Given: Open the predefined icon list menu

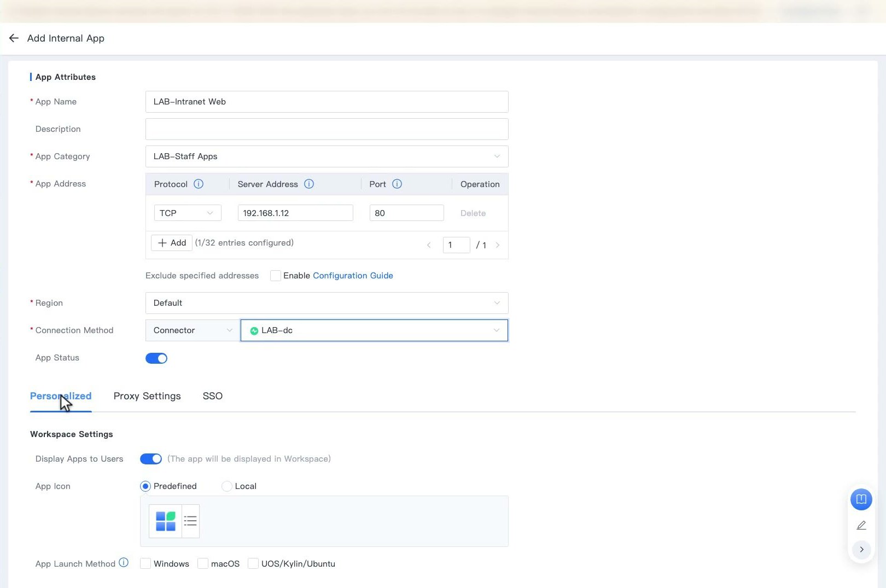Looking at the screenshot, I should [x=190, y=521].
